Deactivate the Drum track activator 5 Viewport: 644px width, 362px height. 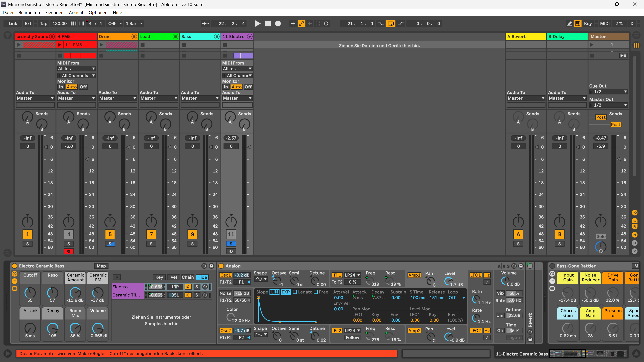point(110,234)
